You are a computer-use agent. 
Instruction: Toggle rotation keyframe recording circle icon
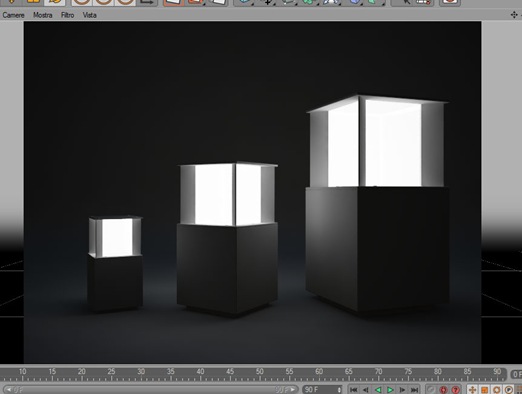(497, 389)
